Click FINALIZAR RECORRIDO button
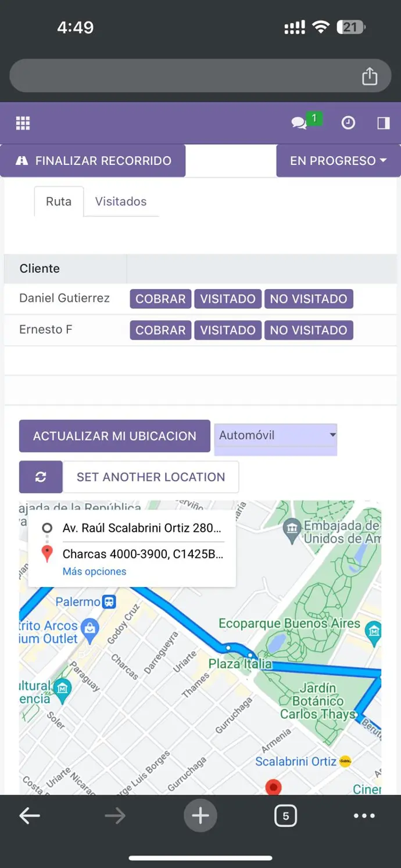401x868 pixels. (93, 161)
